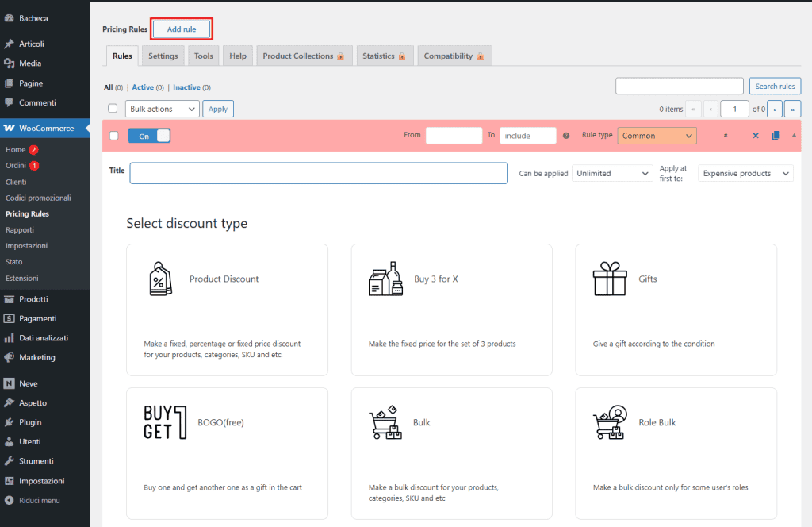The image size is (812, 527).
Task: Click the Riduci menu collapse arrow icon
Action: coord(9,501)
